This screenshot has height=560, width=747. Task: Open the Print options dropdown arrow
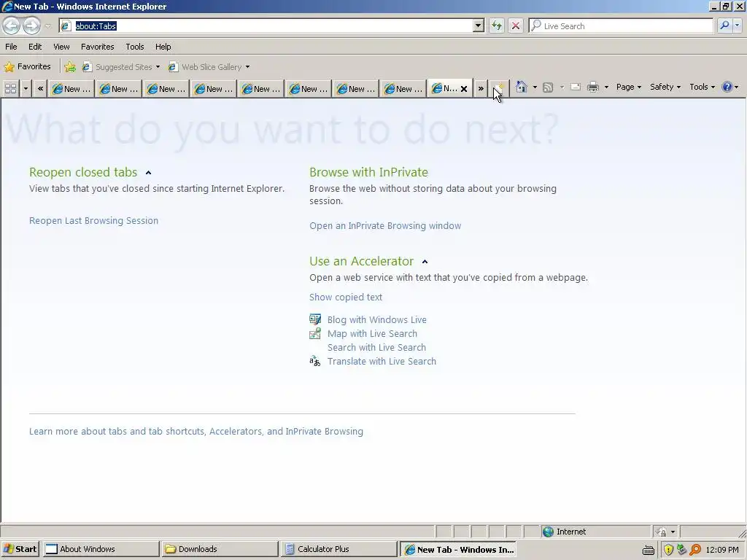pyautogui.click(x=606, y=87)
